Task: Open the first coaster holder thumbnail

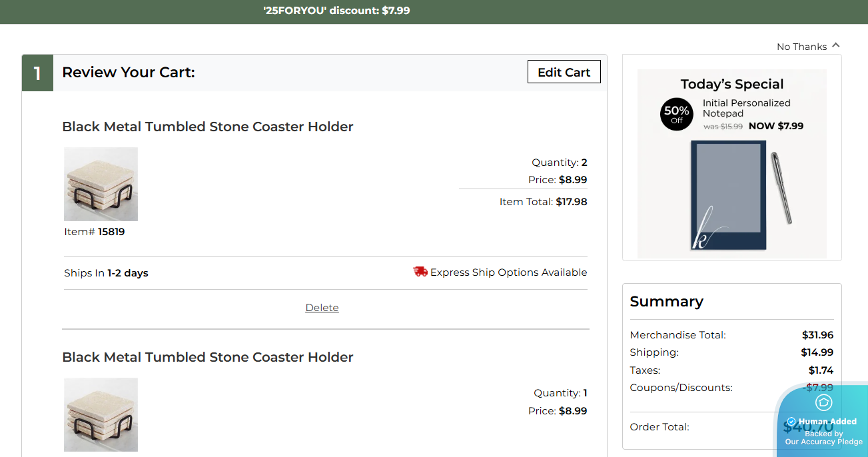Action: tap(101, 185)
